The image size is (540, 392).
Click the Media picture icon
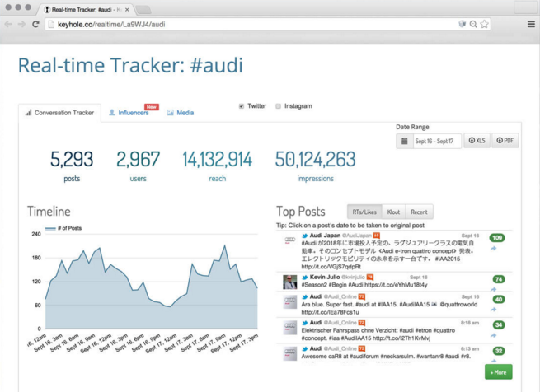coord(170,113)
